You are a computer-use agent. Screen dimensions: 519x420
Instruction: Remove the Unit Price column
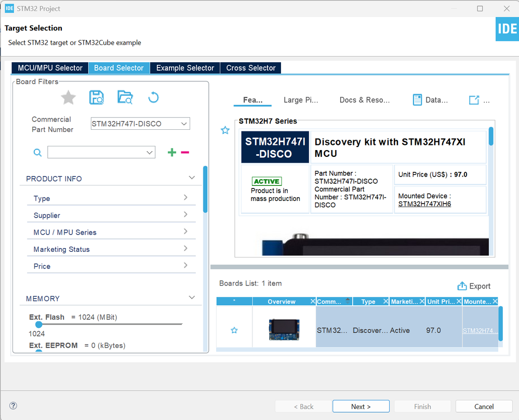459,301
